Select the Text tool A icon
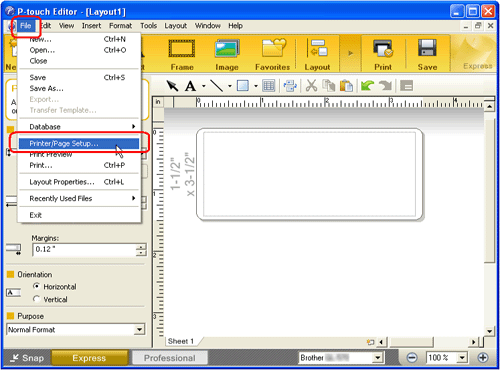This screenshot has height=370, width=500. [190, 86]
